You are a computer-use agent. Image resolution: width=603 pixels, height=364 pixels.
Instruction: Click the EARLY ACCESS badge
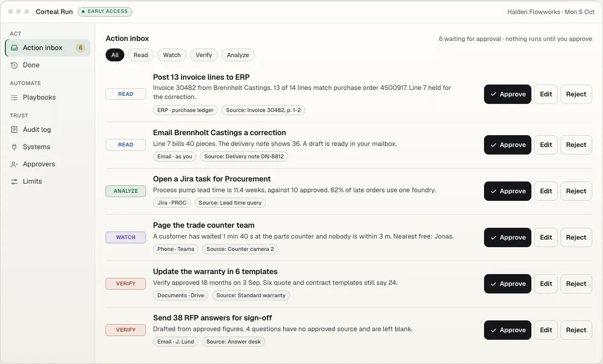pos(105,11)
